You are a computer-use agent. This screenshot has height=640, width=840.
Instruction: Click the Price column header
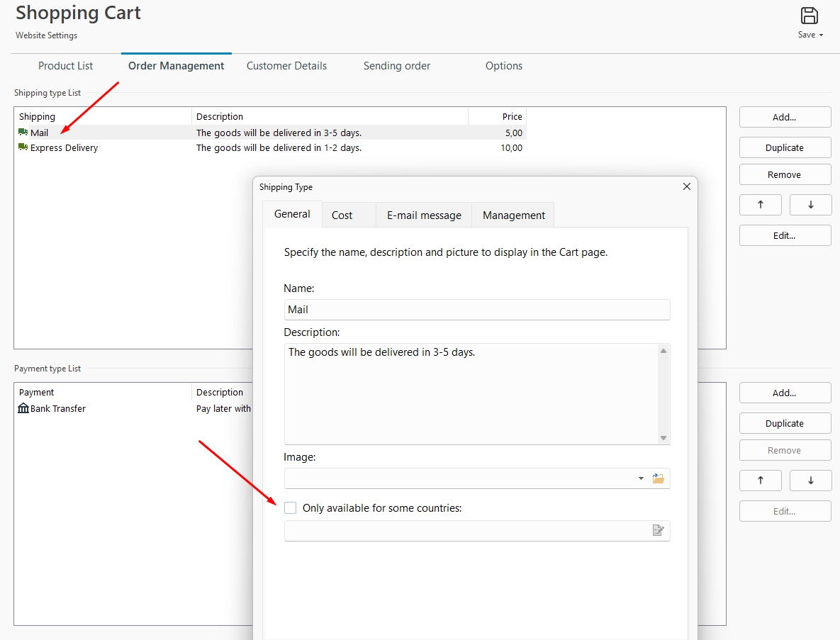498,116
